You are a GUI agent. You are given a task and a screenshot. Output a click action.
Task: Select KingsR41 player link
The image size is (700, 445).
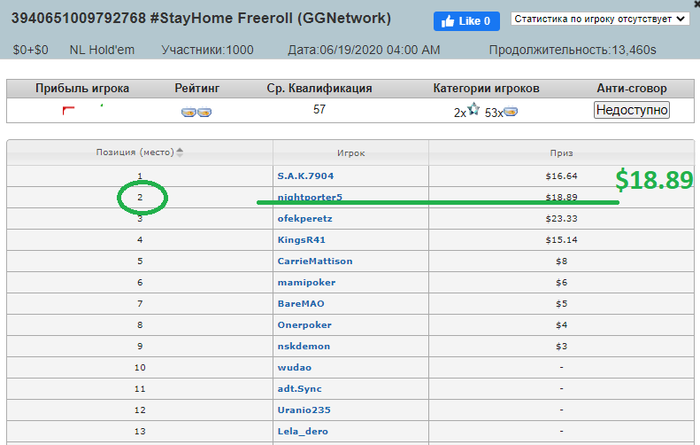[301, 240]
